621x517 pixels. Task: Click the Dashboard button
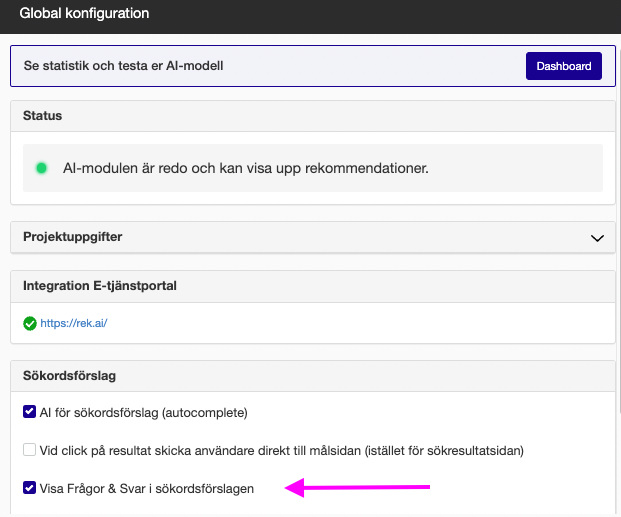coord(563,66)
